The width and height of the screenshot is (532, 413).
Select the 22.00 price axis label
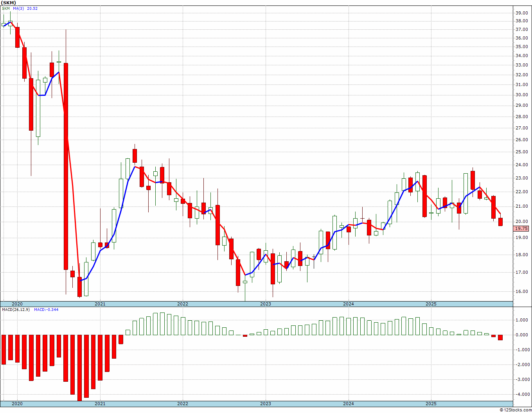click(521, 192)
